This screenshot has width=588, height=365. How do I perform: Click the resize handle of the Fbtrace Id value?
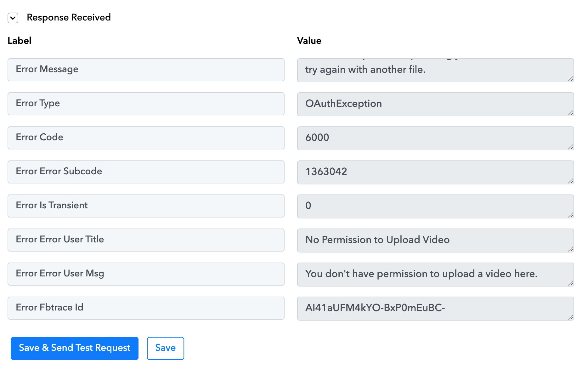pyautogui.click(x=571, y=317)
